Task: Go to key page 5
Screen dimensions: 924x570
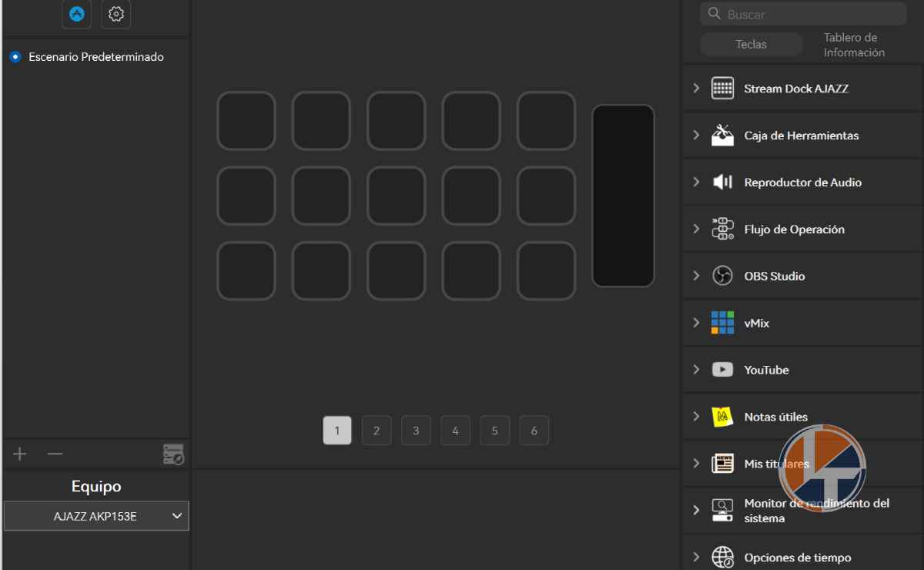Action: pos(494,431)
